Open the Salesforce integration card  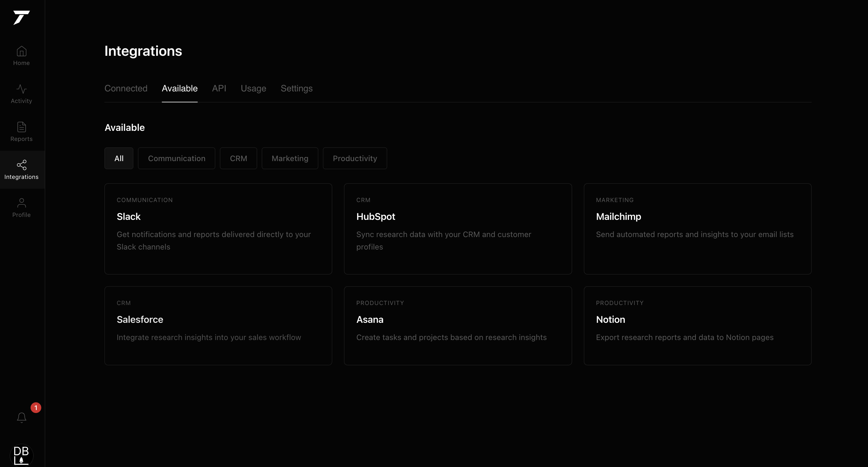click(x=218, y=325)
